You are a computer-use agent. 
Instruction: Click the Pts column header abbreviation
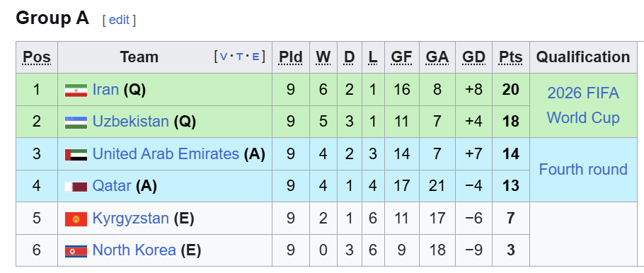510,57
